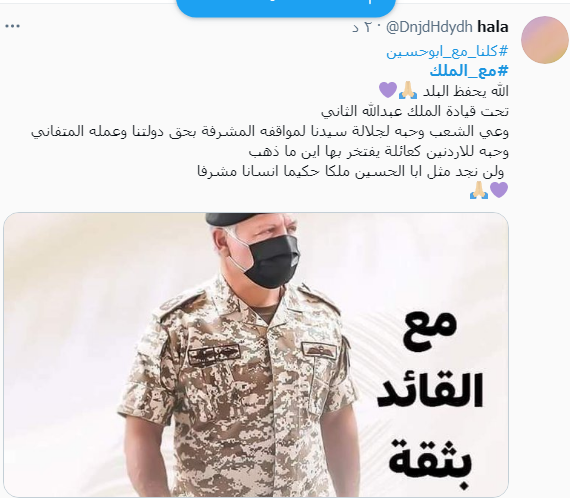This screenshot has height=498, width=570.
Task: Click the black face mask in photo
Action: tap(271, 260)
